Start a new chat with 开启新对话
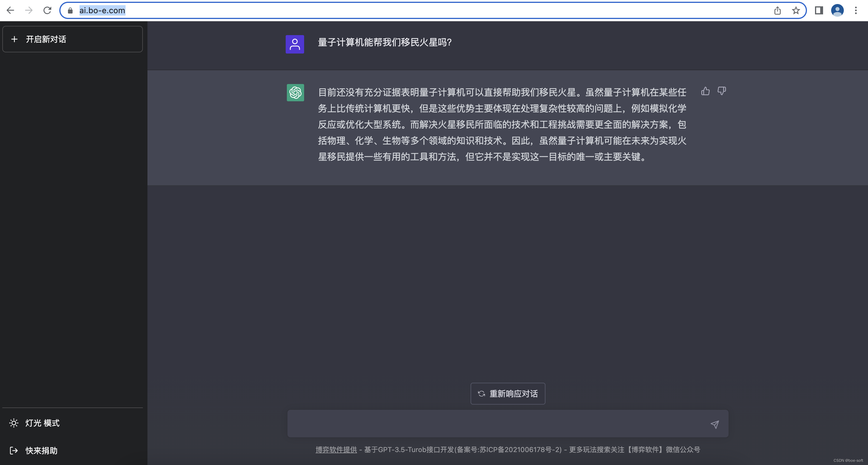Screen dimensions: 868x465 [73, 39]
